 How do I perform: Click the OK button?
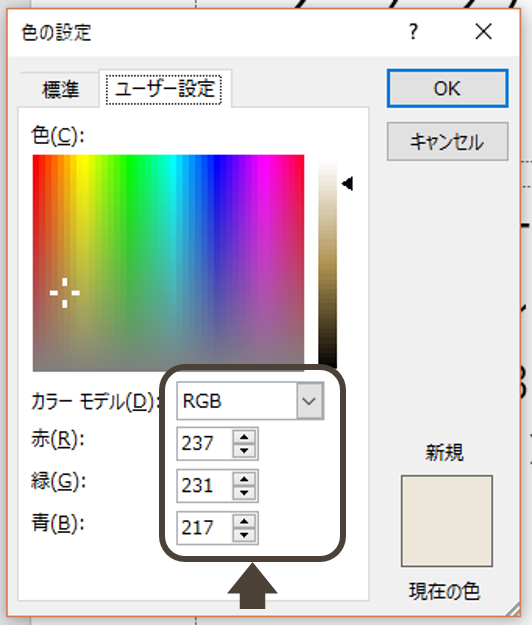click(x=447, y=88)
